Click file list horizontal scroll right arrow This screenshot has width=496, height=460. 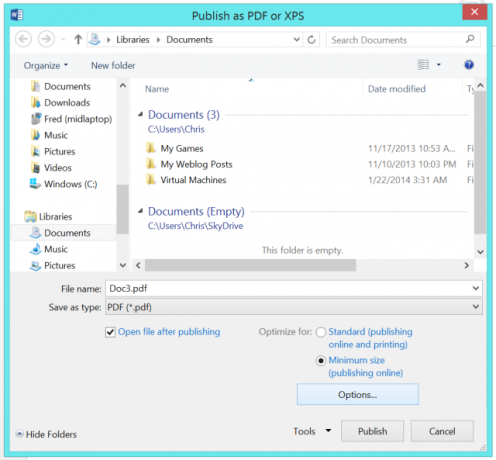tap(467, 265)
